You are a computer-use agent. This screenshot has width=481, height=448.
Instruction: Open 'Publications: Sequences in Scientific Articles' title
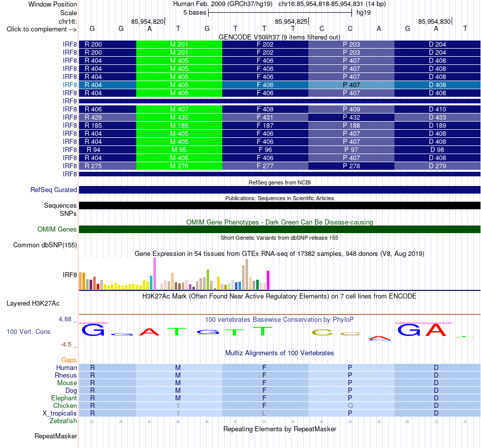pyautogui.click(x=279, y=198)
